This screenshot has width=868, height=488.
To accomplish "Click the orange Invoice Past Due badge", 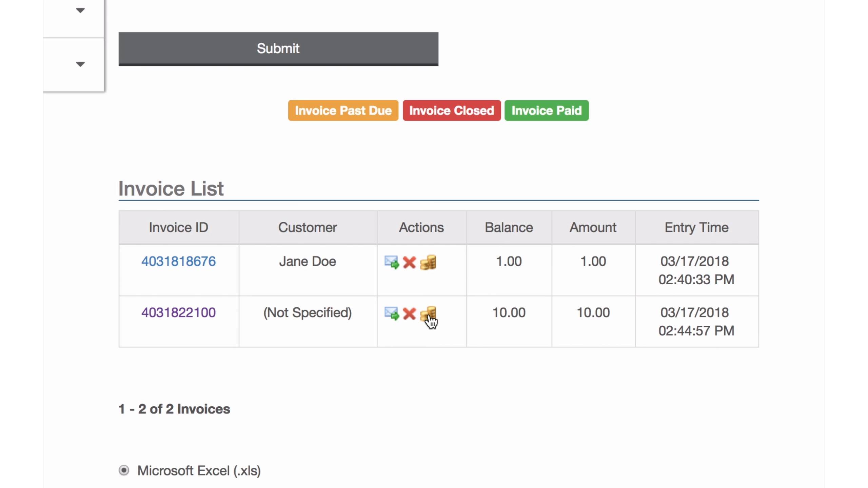I will (x=343, y=110).
